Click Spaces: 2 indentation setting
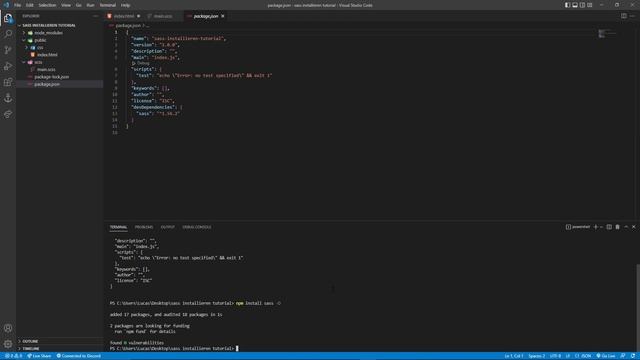Screen dimensions: 640x360 click(x=537, y=356)
